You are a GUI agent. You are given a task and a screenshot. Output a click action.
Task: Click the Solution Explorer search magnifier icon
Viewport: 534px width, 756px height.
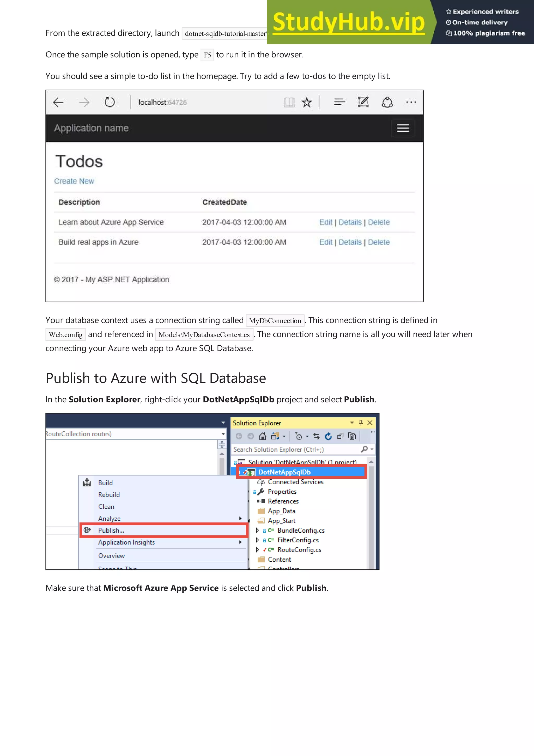pyautogui.click(x=364, y=449)
